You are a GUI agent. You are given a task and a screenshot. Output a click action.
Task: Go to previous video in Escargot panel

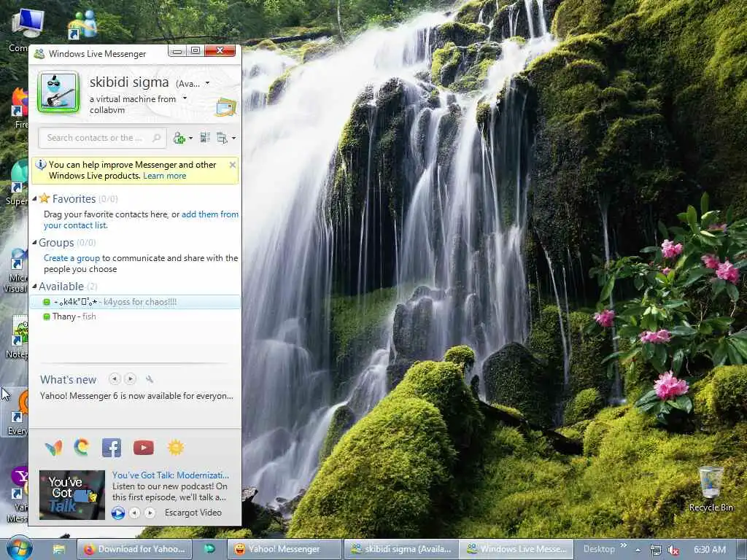click(x=135, y=513)
